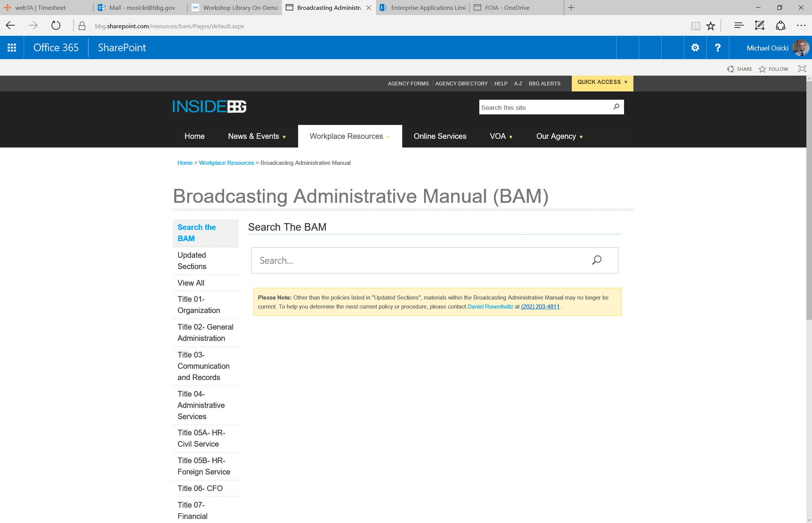Close the Broadcasting Administrative tab
The width and height of the screenshot is (812, 523).
click(x=369, y=8)
